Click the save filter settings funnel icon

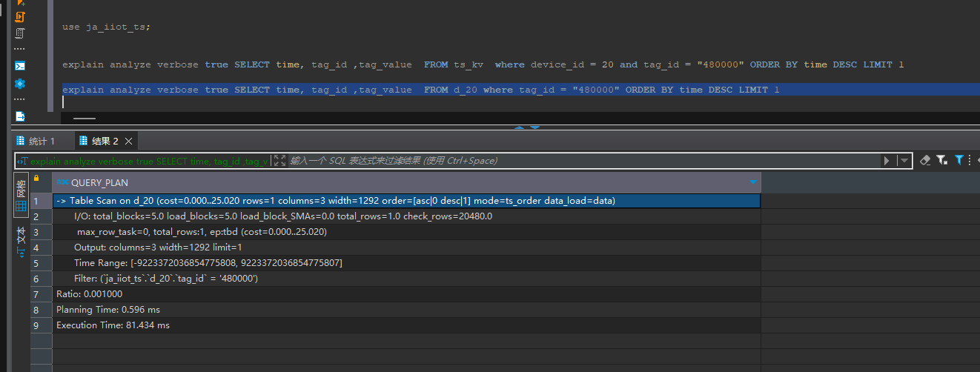coord(941,160)
